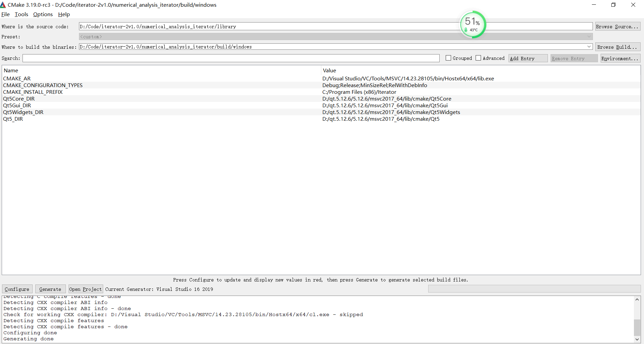This screenshot has width=644, height=344.
Task: Click Add Entry button
Action: (528, 58)
